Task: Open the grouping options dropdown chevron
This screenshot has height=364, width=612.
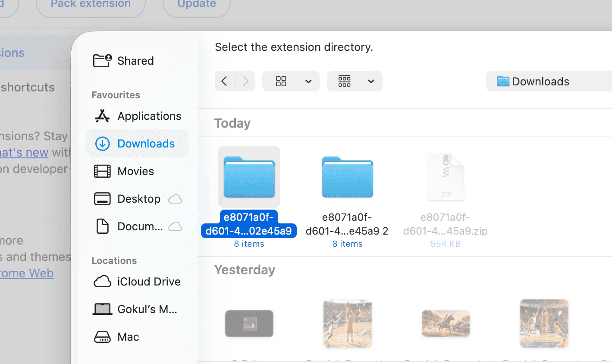Action: point(371,81)
